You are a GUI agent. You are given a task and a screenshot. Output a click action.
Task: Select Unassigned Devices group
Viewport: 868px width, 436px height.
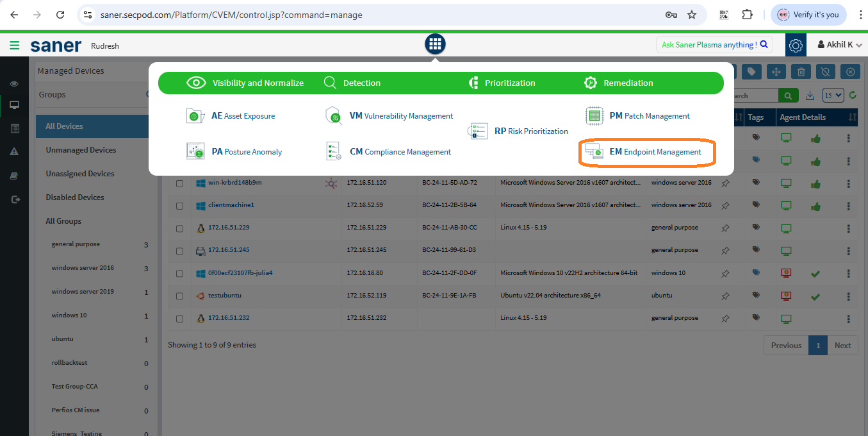79,174
